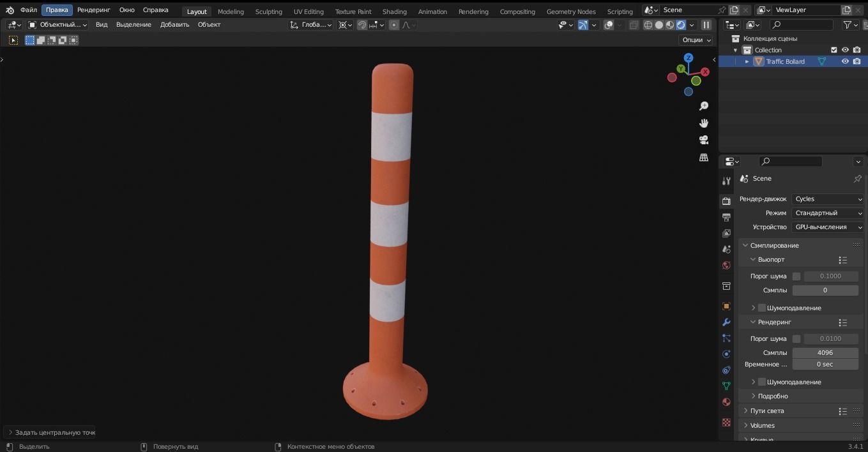Pause the viewport render preview
The image size is (868, 452).
pyautogui.click(x=706, y=25)
